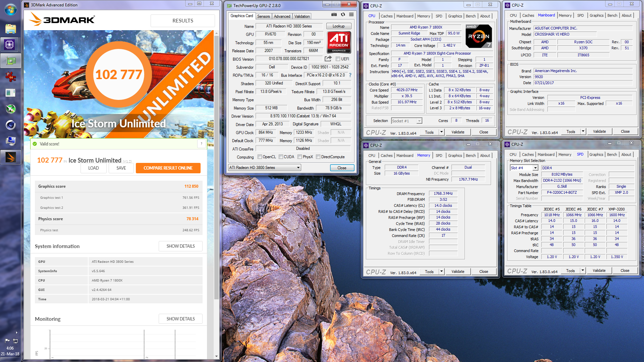Toggle the CUDA checkbox
Screen dimensions: 644x362
pyautogui.click(x=281, y=157)
